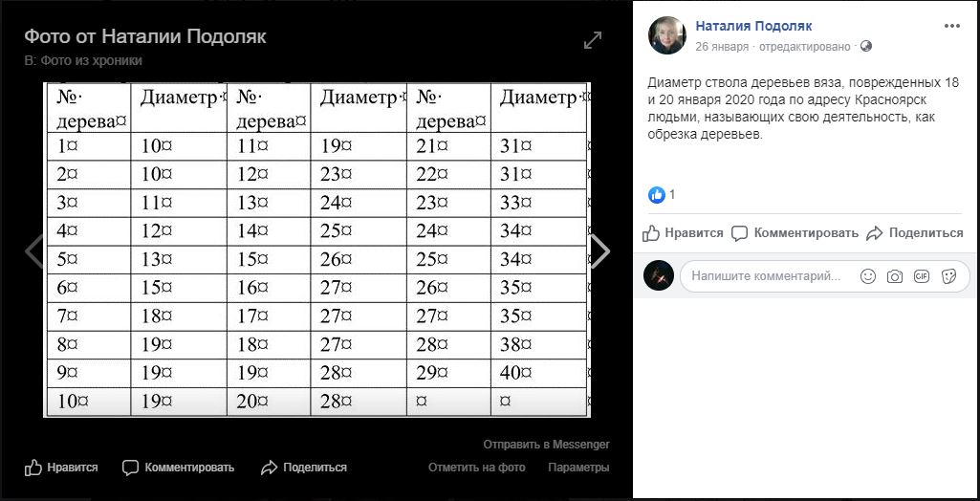Expand photo to fullscreen with arrows icon
The height and width of the screenshot is (501, 980).
[593, 40]
